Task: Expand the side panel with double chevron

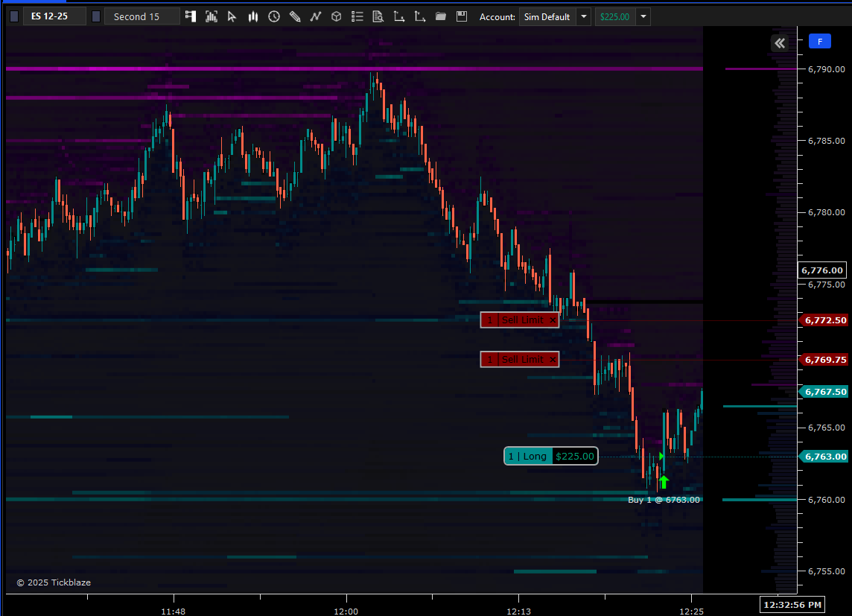Action: [779, 43]
